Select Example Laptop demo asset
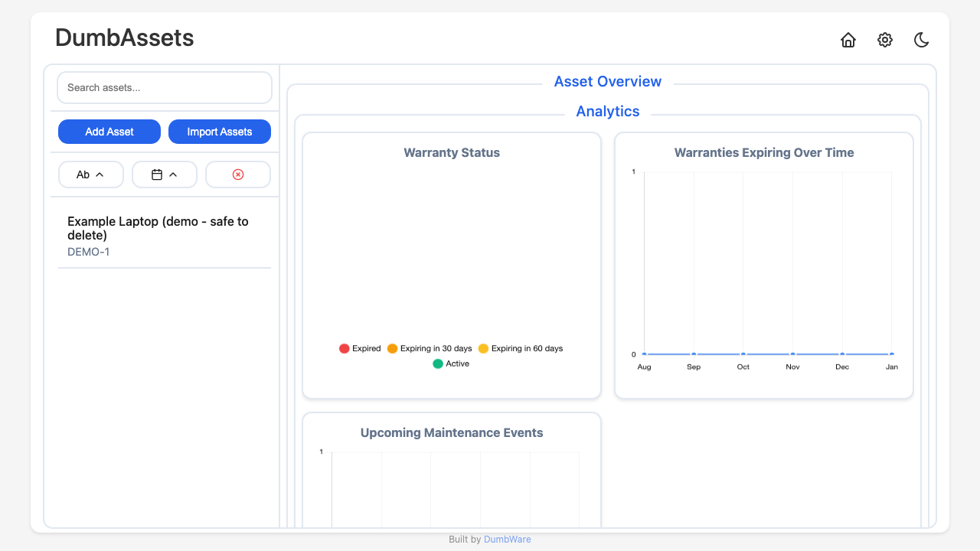The height and width of the screenshot is (551, 980). click(165, 236)
